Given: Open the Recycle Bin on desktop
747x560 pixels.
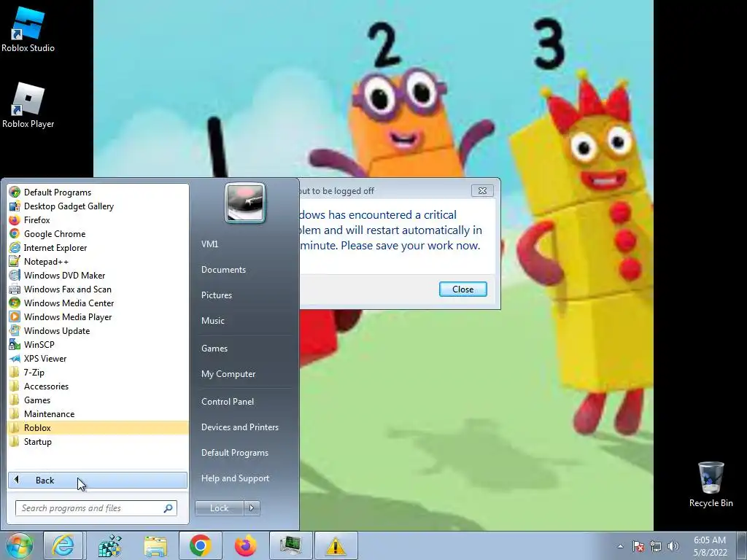Looking at the screenshot, I should pyautogui.click(x=711, y=484).
